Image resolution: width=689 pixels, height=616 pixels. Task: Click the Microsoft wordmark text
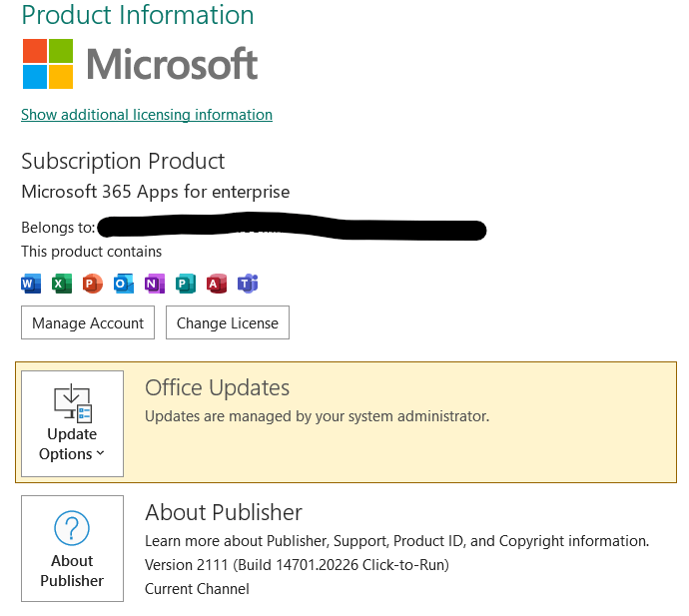pyautogui.click(x=172, y=64)
